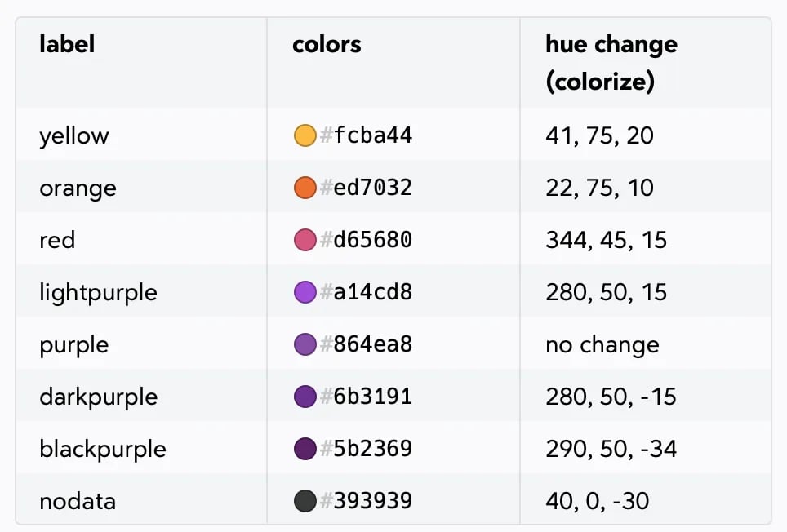The image size is (787, 532).
Task: Click the hex value #393939
Action: (x=366, y=501)
